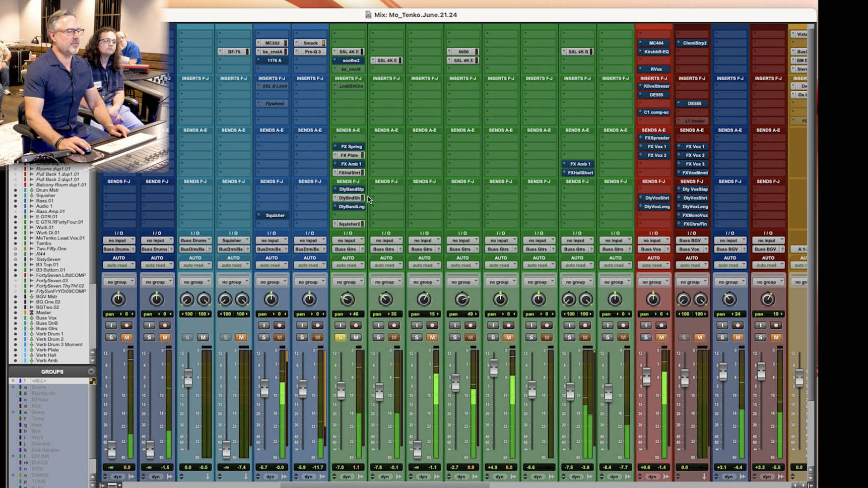The height and width of the screenshot is (488, 868).
Task: Open the Kirchhff-EQ insert plugin
Action: click(x=654, y=51)
